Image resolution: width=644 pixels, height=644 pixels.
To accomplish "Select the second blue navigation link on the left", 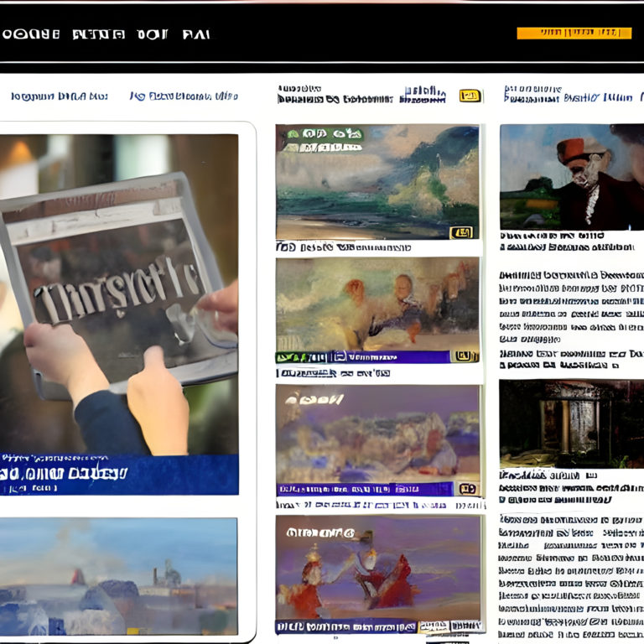I will 184,96.
